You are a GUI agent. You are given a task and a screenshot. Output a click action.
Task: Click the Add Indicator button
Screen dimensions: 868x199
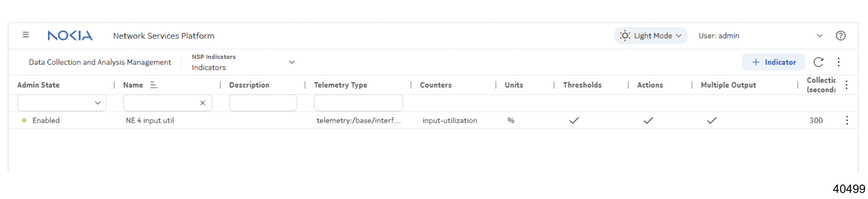pyautogui.click(x=773, y=62)
